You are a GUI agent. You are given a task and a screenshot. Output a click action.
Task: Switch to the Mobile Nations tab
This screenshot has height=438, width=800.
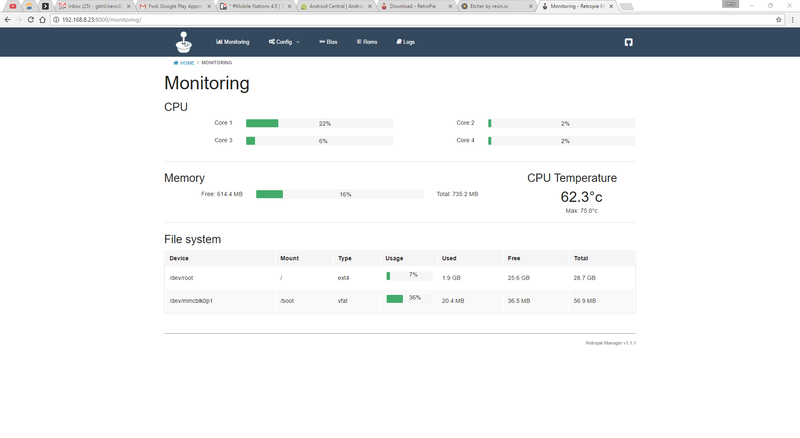[x=257, y=6]
